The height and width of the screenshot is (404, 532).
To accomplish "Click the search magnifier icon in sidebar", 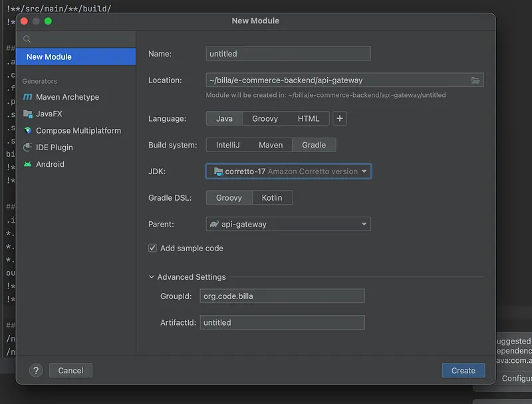I will 27,39.
